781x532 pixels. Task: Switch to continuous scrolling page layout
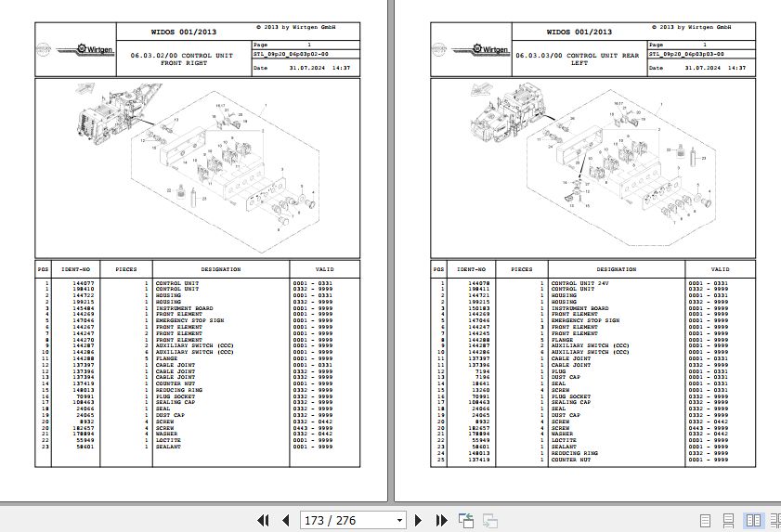728,521
